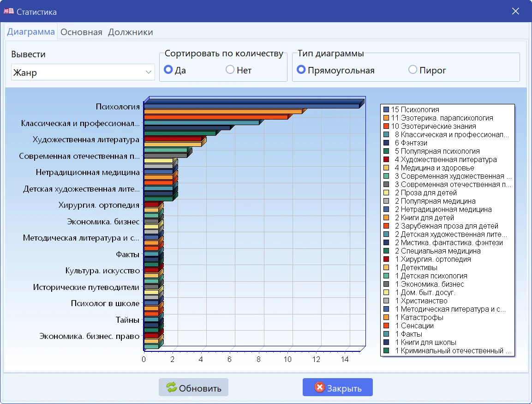Select the Прямоугольная chart type

pyautogui.click(x=301, y=70)
